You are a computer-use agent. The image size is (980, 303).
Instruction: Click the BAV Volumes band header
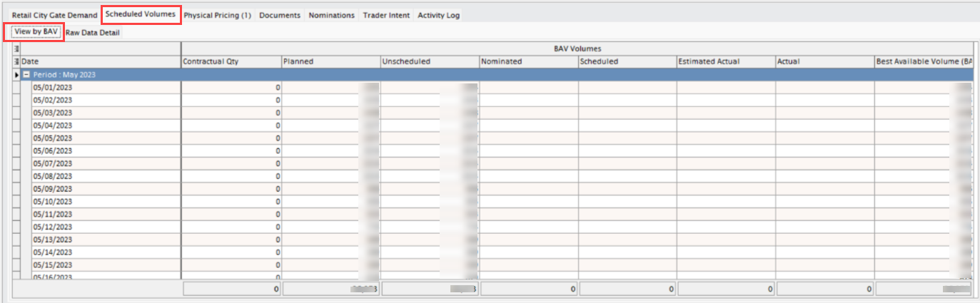[x=577, y=48]
